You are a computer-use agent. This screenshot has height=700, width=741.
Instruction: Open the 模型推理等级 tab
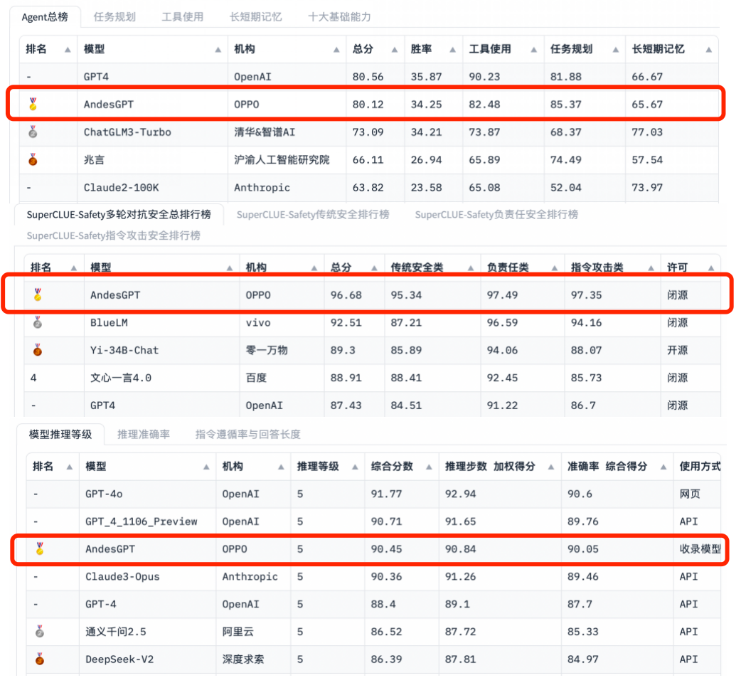60,435
